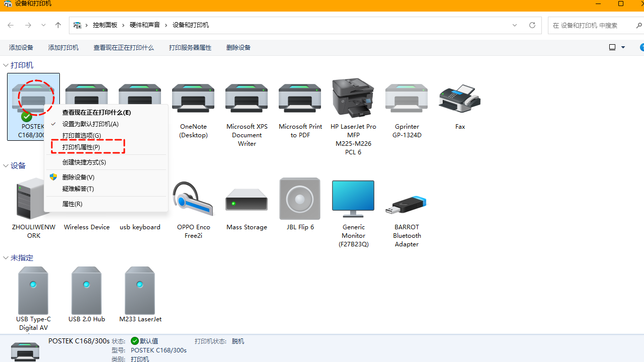
Task: Toggle 设置为默认打印机(A) in context menu
Action: pos(106,124)
